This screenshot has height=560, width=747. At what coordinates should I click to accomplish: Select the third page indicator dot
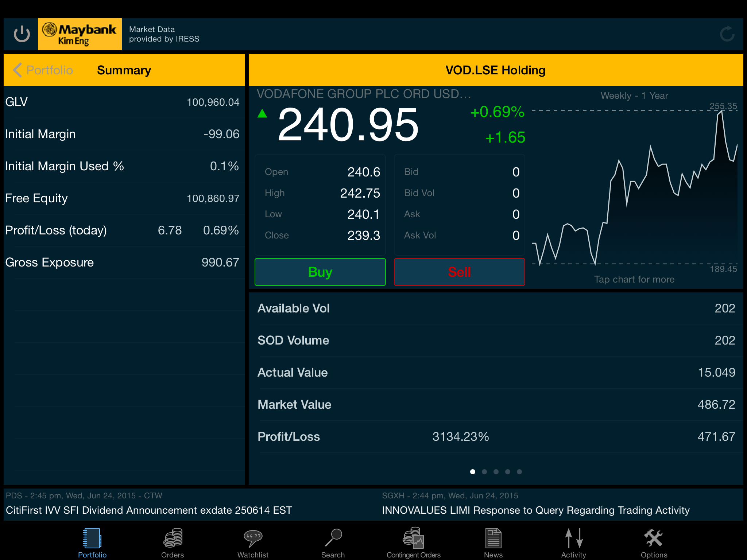(x=496, y=472)
